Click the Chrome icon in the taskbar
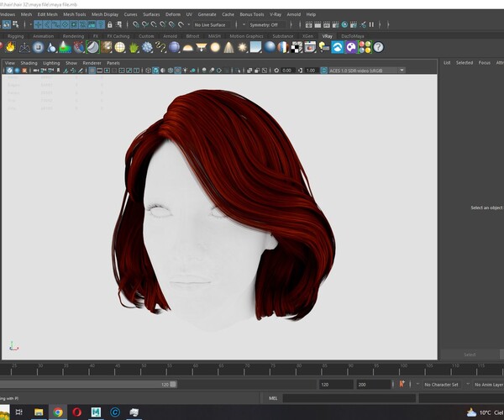The image size is (504, 420). 58,412
